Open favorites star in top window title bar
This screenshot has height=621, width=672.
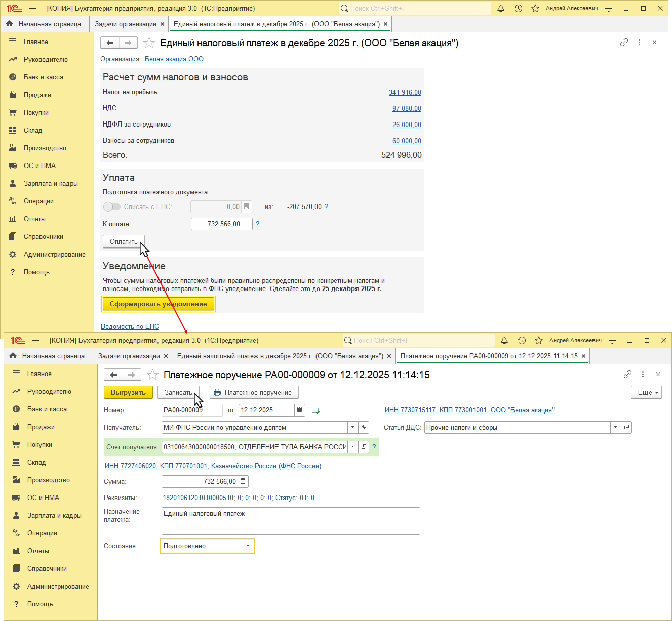(535, 8)
